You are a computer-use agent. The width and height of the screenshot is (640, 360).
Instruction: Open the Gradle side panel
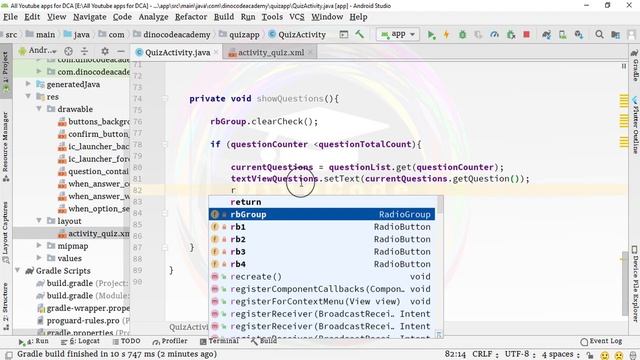coord(635,65)
